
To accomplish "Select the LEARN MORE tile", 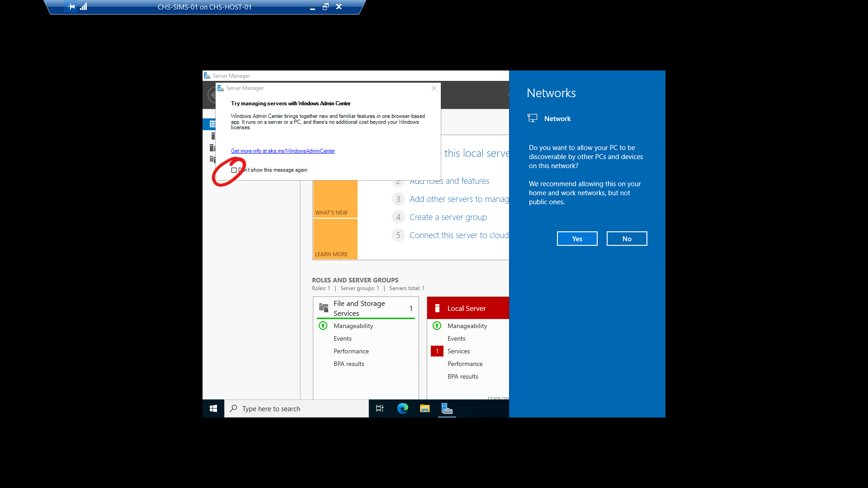I will [x=335, y=239].
